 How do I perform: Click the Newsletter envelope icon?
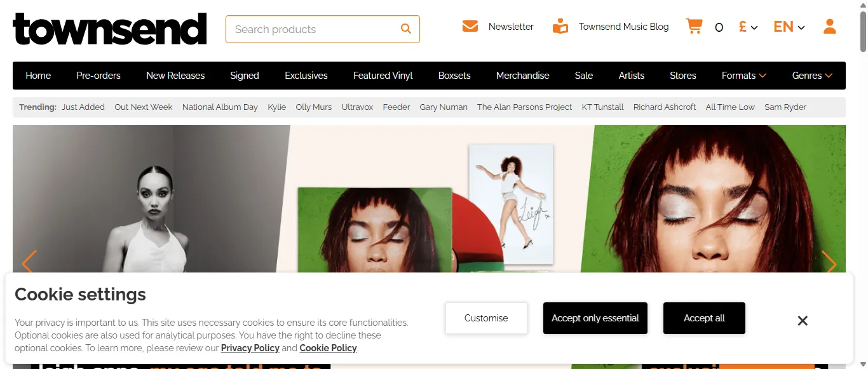click(x=470, y=27)
